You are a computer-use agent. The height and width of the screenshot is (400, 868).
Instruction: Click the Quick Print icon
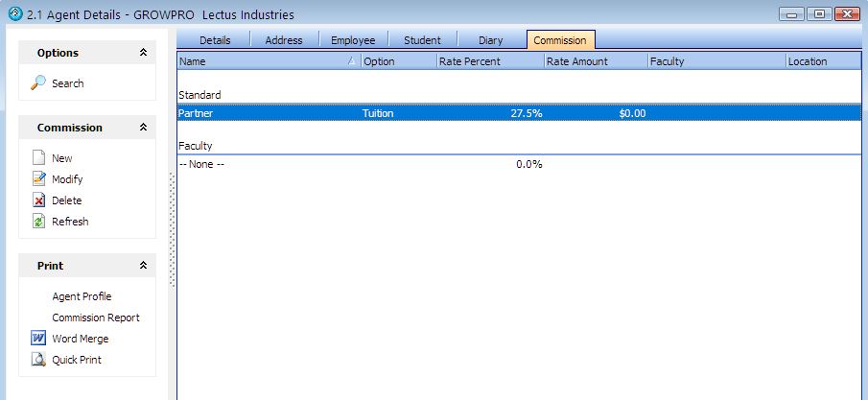click(x=38, y=360)
